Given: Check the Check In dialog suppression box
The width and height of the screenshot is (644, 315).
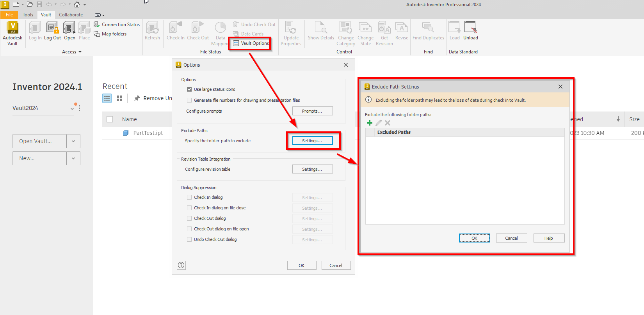Looking at the screenshot, I should (x=189, y=197).
